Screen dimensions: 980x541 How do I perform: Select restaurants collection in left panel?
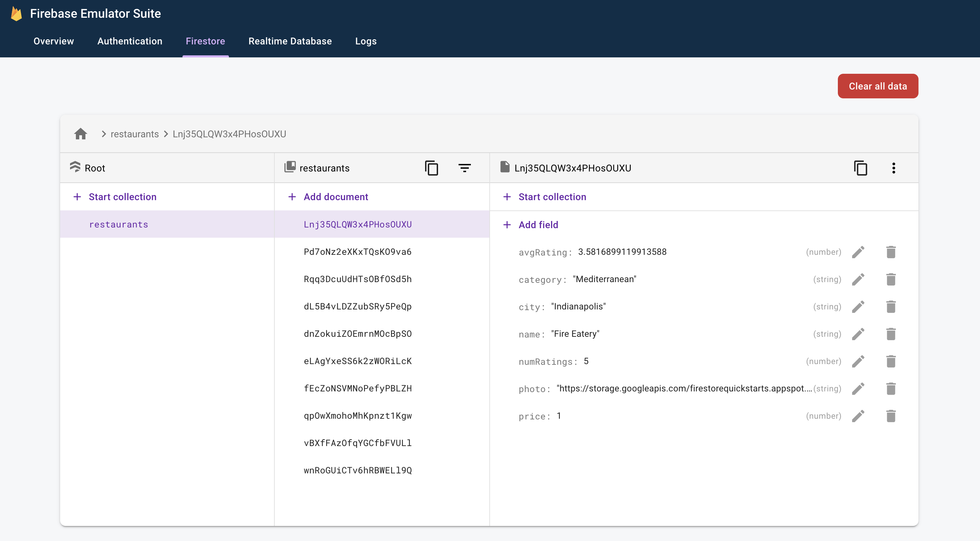pos(119,224)
